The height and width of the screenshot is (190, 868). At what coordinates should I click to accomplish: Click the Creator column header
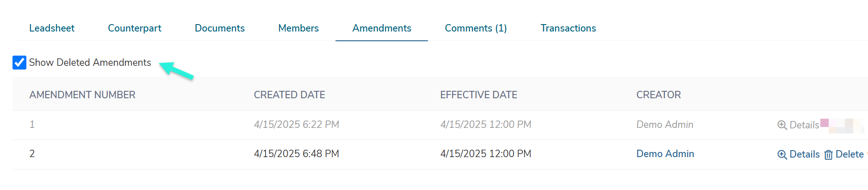tap(658, 95)
